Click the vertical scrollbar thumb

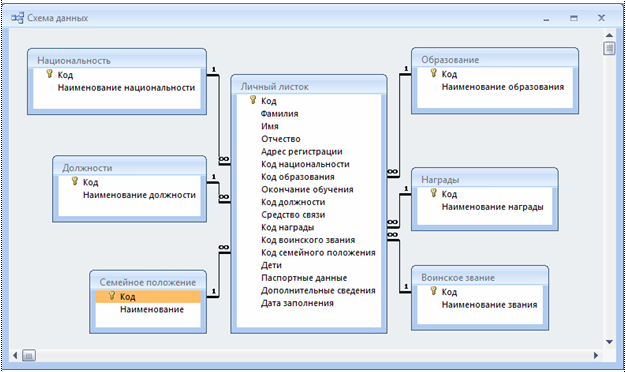[609, 48]
